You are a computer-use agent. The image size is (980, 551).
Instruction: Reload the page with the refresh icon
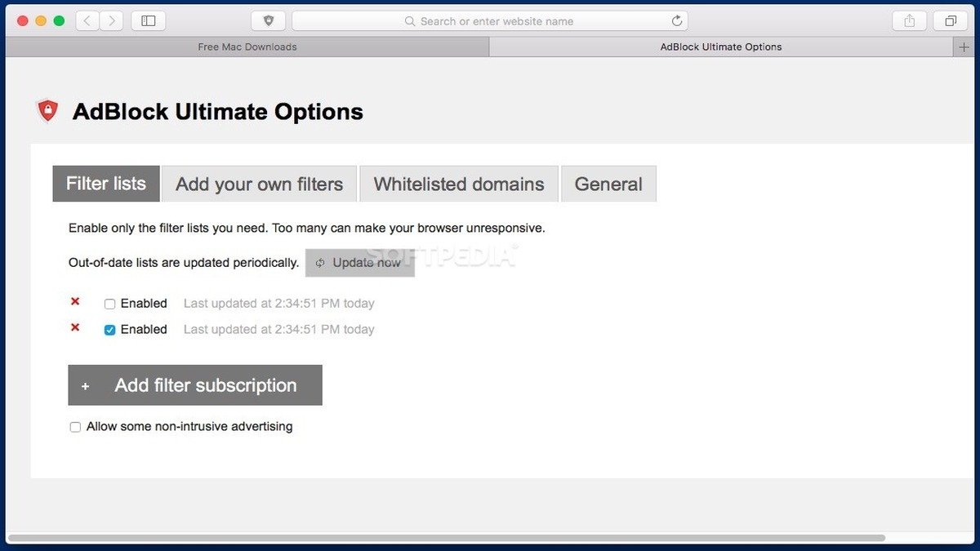pos(677,20)
